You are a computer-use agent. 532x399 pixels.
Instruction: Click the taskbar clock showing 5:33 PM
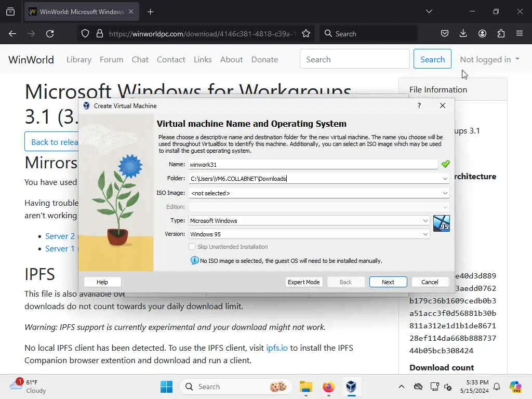[474, 387]
